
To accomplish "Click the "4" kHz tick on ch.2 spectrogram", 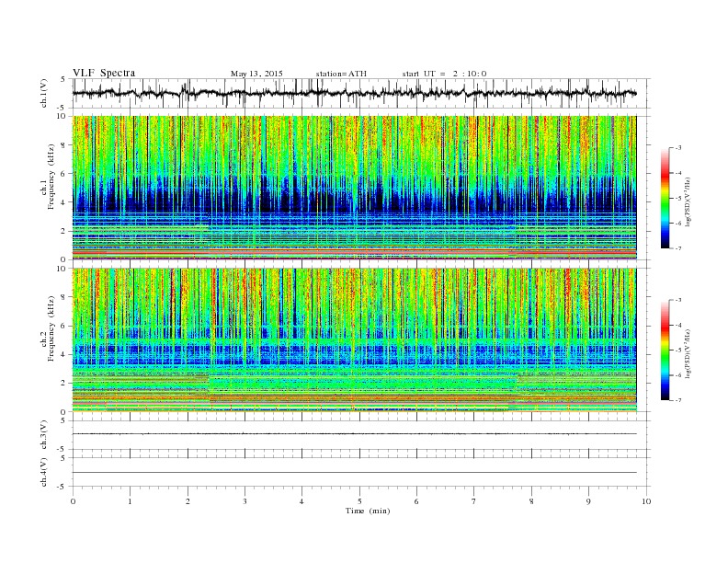I will coord(64,355).
